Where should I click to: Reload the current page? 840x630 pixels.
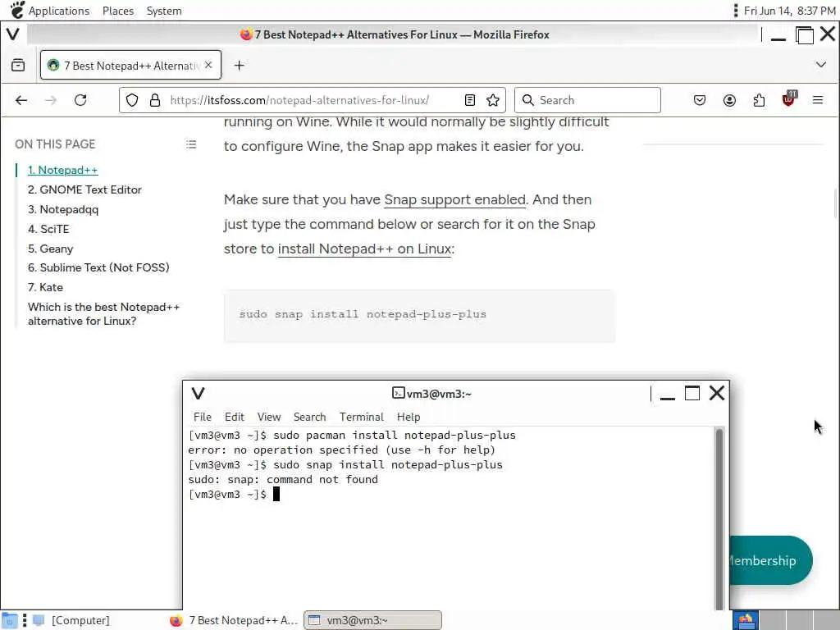pyautogui.click(x=80, y=100)
